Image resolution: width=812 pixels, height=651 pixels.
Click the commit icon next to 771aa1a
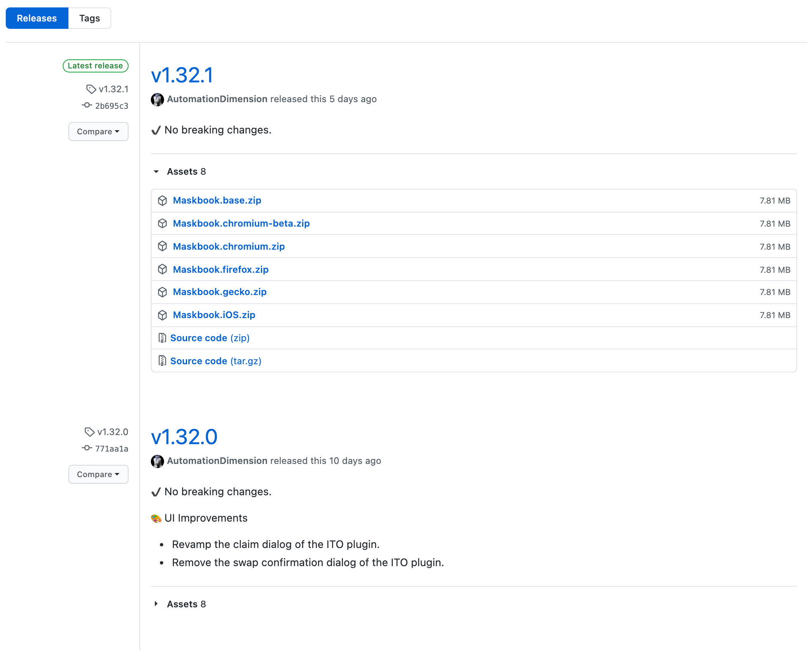click(87, 448)
